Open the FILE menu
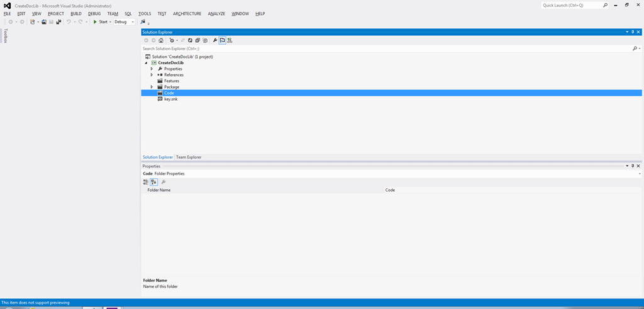The image size is (644, 309). (x=7, y=14)
